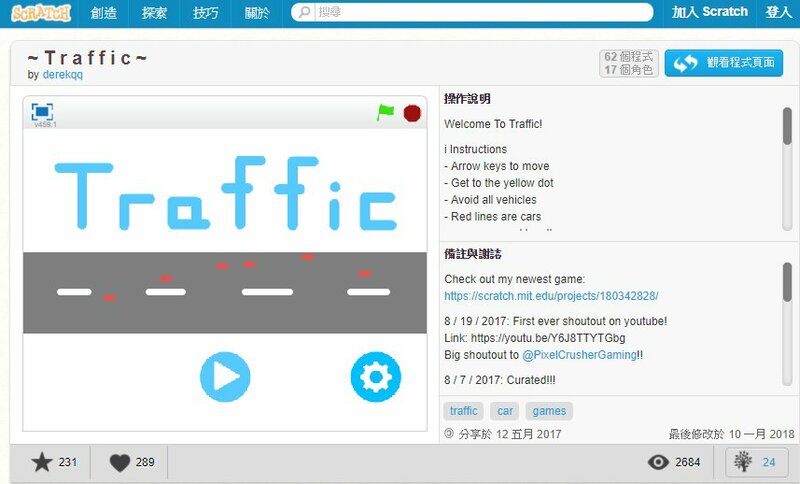Open the scratch.mit.edu/projects/180342828 link
The image size is (800, 484).
(551, 296)
